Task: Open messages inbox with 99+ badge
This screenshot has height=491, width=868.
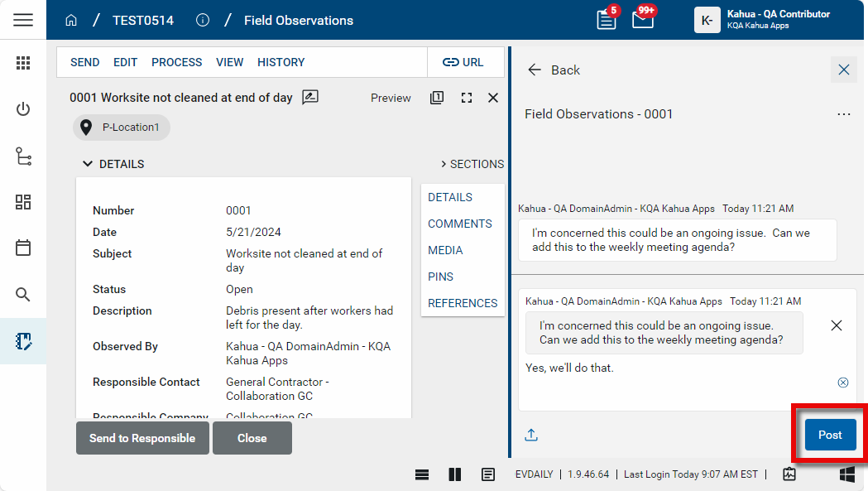Action: coord(643,20)
